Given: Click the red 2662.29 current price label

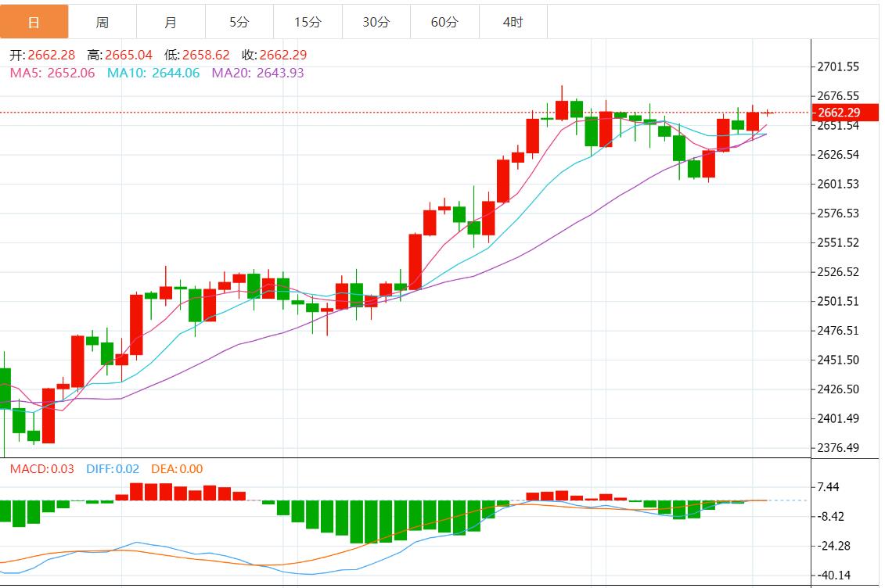Looking at the screenshot, I should point(845,112).
